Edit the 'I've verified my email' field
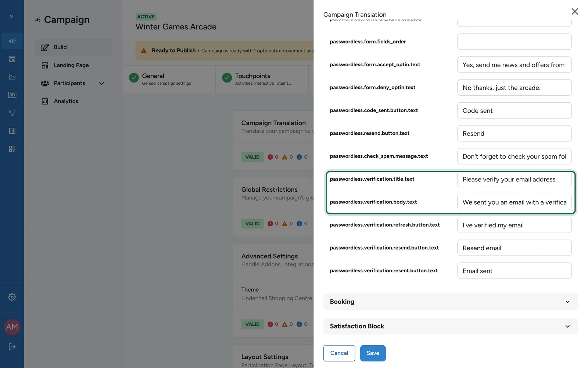Image resolution: width=588 pixels, height=368 pixels. [514, 225]
